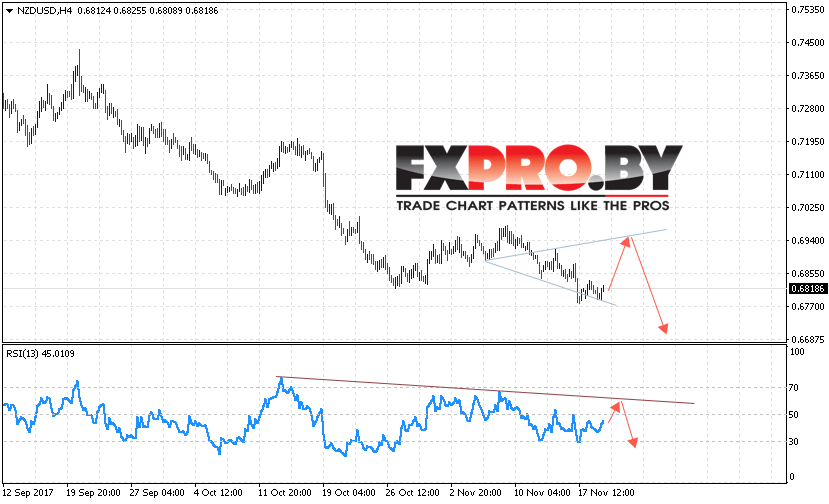Select the 19 Oct 04:00 date label
This screenshot has height=504, width=829.
[349, 493]
